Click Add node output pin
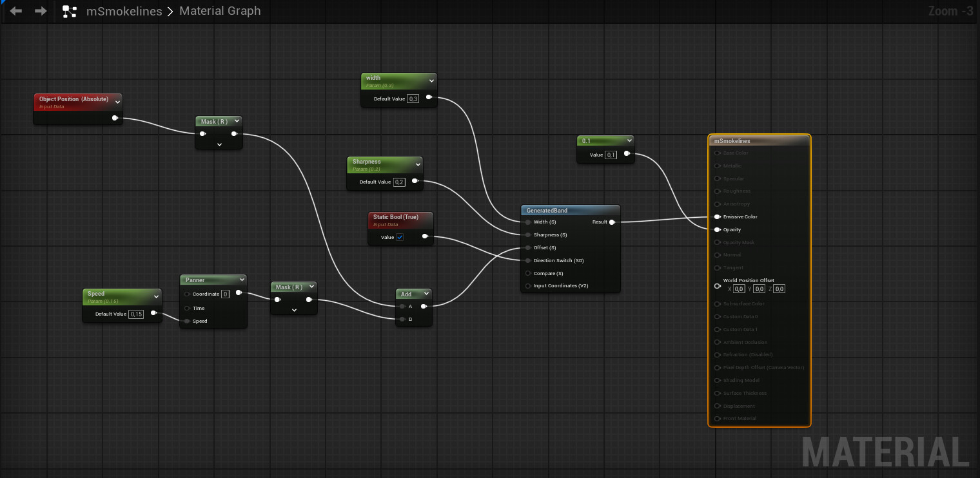The height and width of the screenshot is (478, 980). pyautogui.click(x=424, y=307)
